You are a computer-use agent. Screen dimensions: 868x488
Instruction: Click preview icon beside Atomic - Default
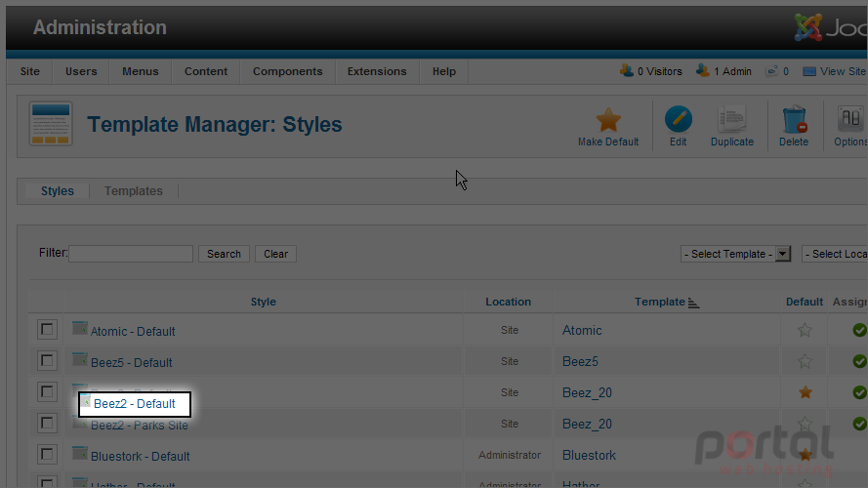click(80, 328)
